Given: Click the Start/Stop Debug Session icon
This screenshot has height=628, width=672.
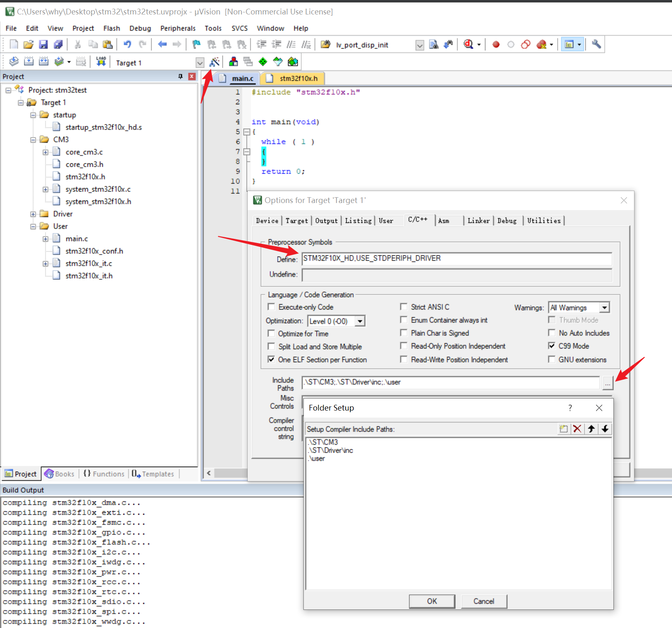Looking at the screenshot, I should (x=469, y=45).
